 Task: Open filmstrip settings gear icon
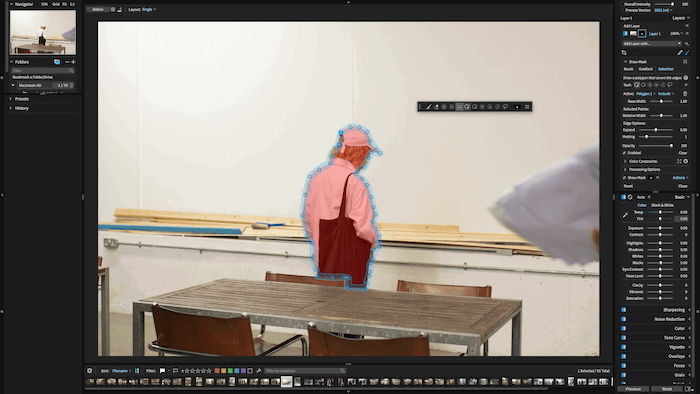coord(90,370)
